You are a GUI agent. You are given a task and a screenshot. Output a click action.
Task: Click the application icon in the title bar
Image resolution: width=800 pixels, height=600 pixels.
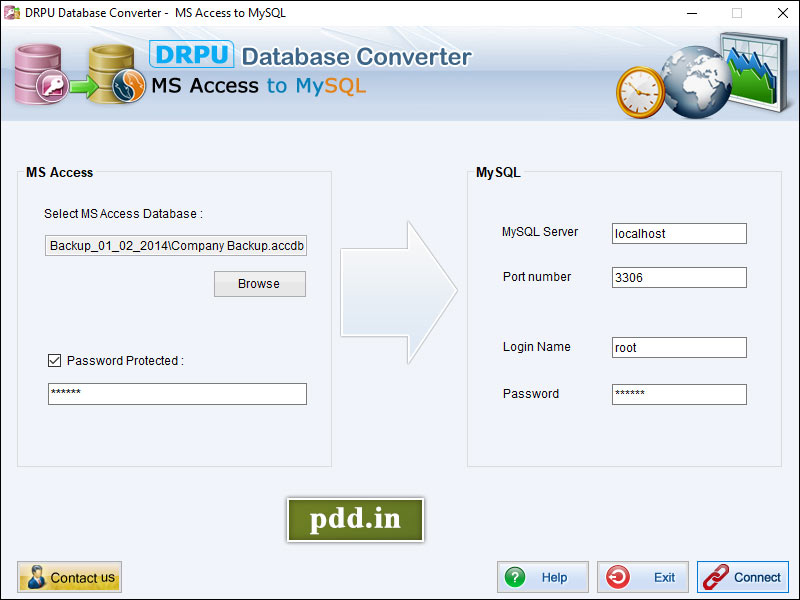[x=12, y=12]
